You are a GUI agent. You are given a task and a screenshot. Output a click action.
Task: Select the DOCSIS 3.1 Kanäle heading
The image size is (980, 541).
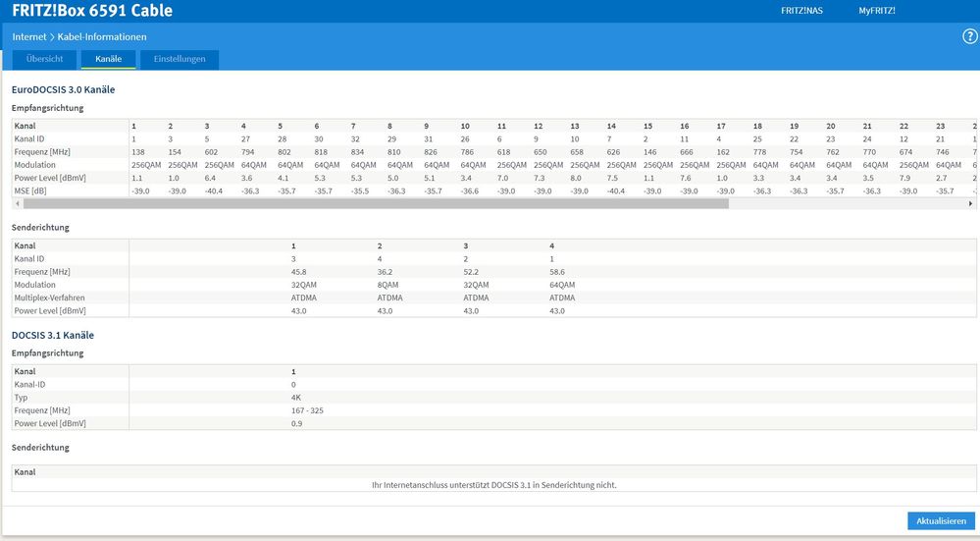point(53,335)
